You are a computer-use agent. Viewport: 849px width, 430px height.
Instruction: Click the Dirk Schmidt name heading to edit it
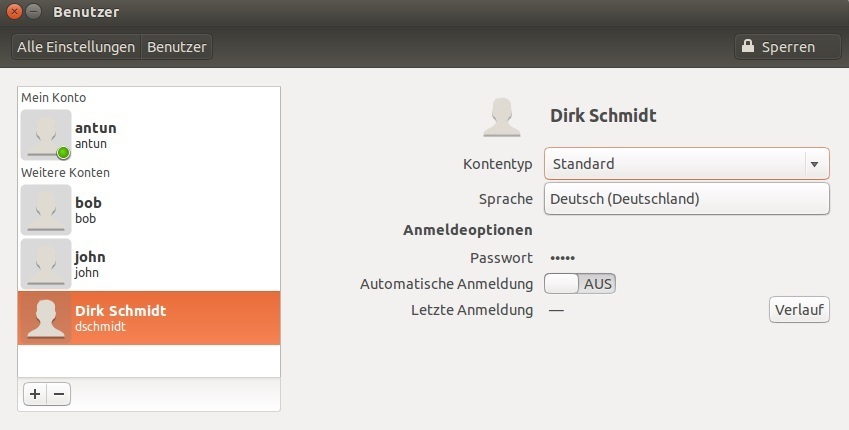603,115
